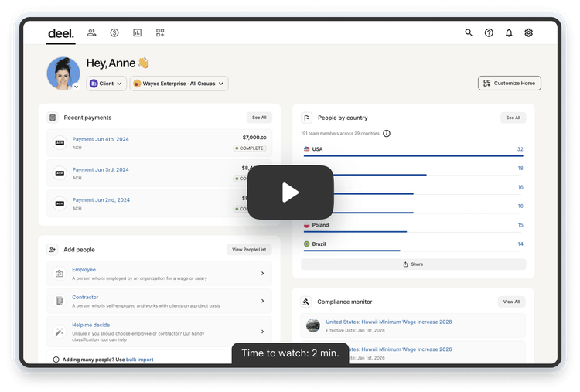580x392 pixels.
Task: Expand Wayne Enterprise - All Groups dropdown
Action: (x=179, y=84)
